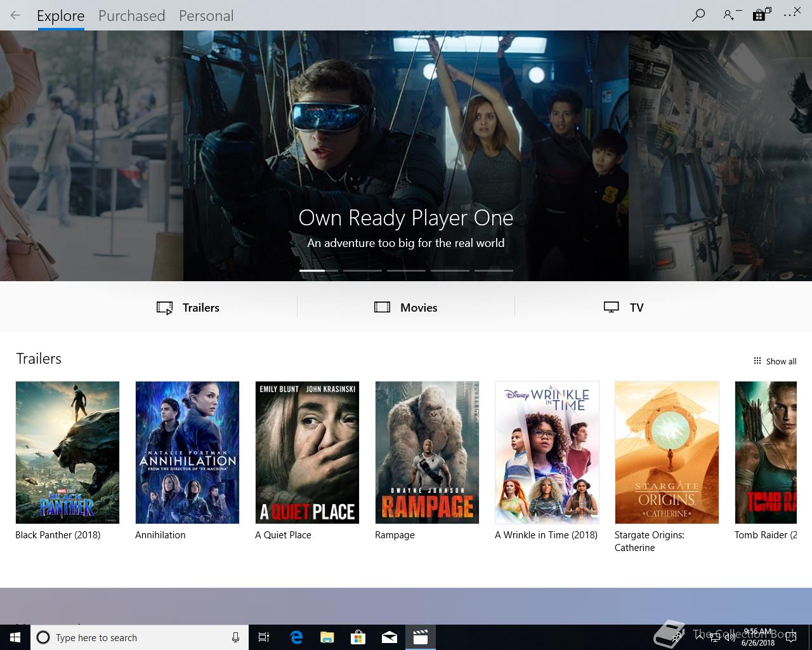Click the A Wrinkle in Time (2018) title
The width and height of the screenshot is (812, 650).
point(546,534)
